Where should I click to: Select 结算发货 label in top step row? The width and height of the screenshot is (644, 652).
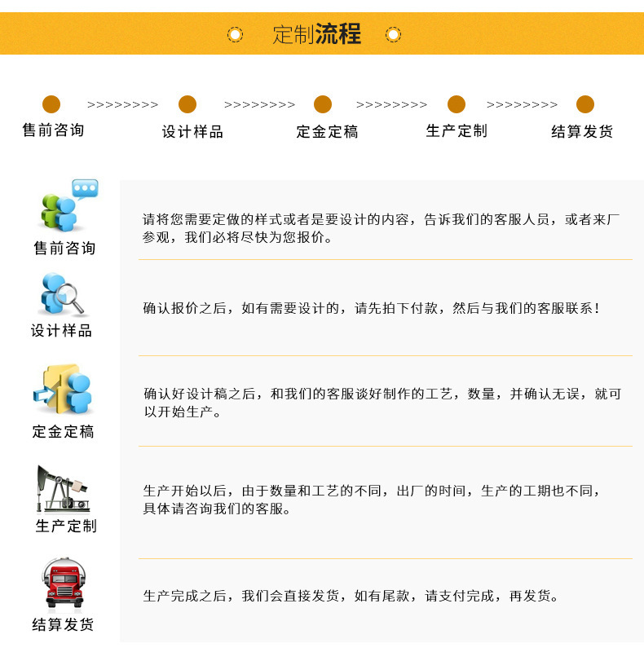pyautogui.click(x=582, y=131)
